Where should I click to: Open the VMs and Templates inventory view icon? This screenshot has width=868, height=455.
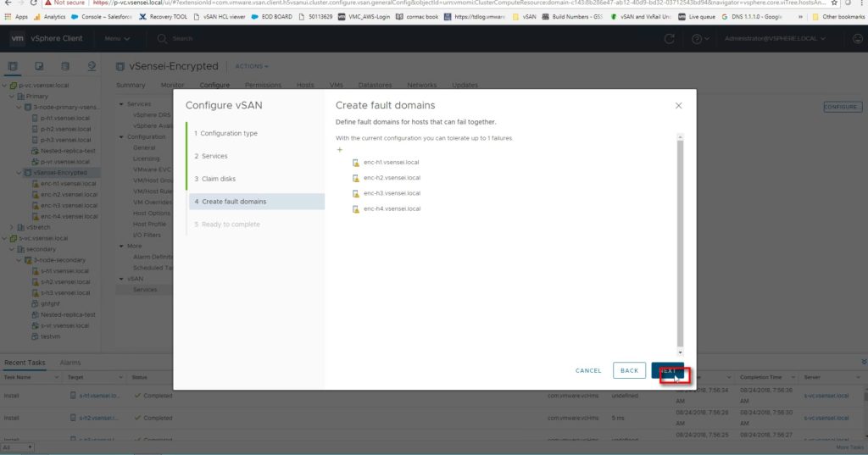click(x=39, y=66)
